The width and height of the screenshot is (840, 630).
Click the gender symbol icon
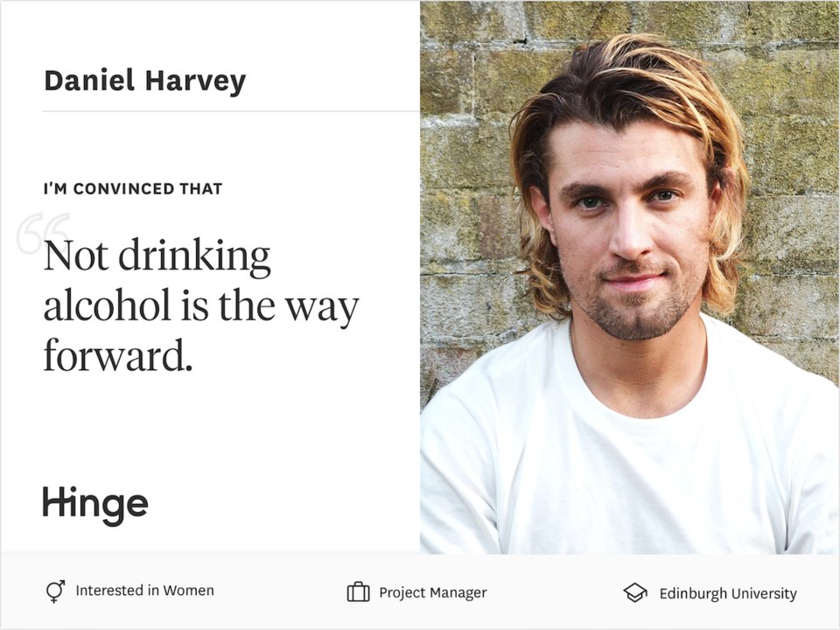point(56,591)
